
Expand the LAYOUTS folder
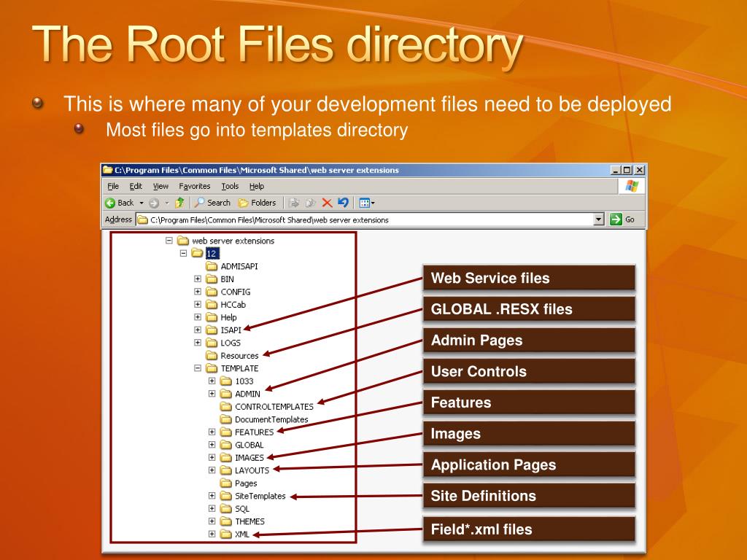(212, 470)
